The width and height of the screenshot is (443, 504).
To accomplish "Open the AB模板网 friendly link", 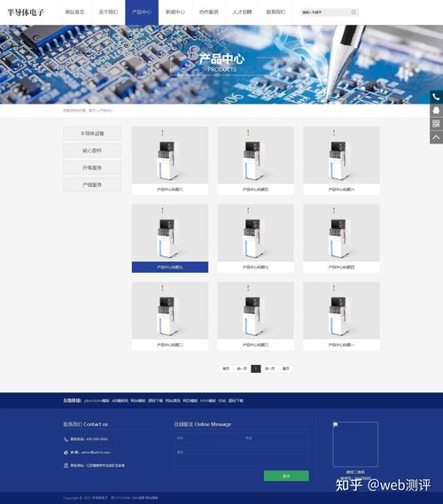I will pos(120,401).
